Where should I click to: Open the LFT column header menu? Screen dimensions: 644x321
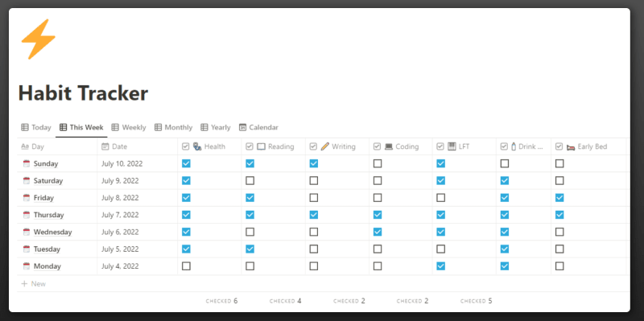click(x=464, y=146)
